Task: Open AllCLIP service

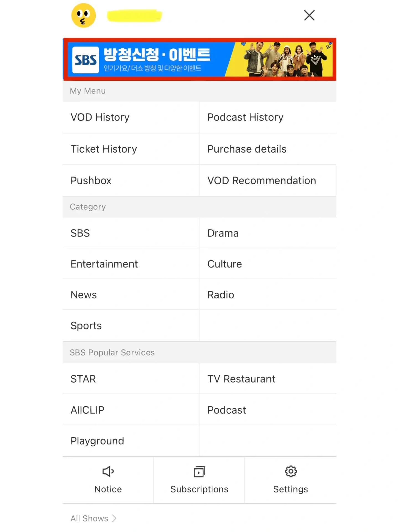Action: click(x=131, y=410)
